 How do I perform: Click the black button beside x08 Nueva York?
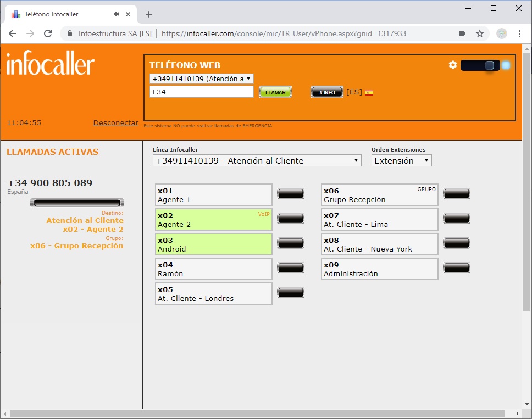(x=457, y=243)
